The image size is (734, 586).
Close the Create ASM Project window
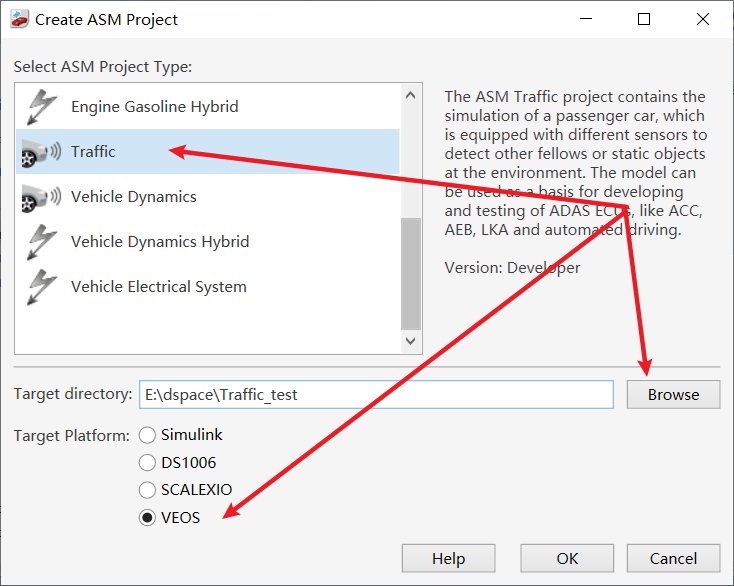pyautogui.click(x=703, y=19)
